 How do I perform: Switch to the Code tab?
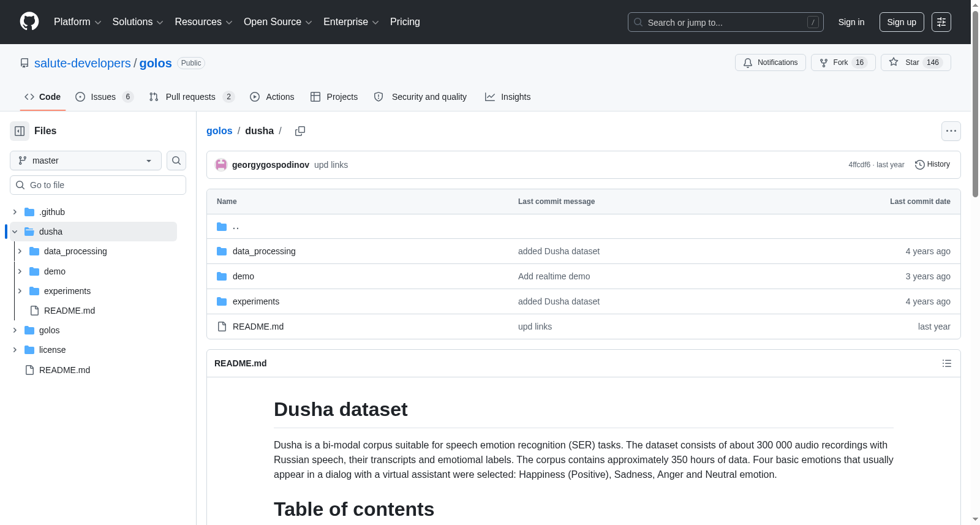click(x=43, y=97)
